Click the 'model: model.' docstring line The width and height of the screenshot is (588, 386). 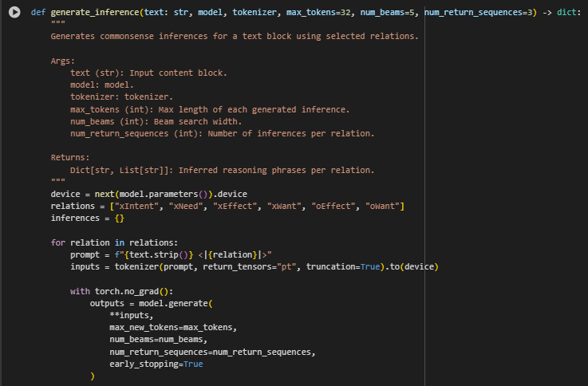point(101,85)
